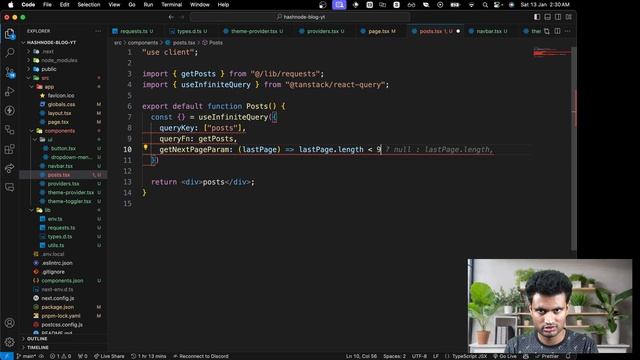Viewport: 640px width, 360px height.
Task: Click Reconnect to Discord in status bar
Action: point(201,356)
